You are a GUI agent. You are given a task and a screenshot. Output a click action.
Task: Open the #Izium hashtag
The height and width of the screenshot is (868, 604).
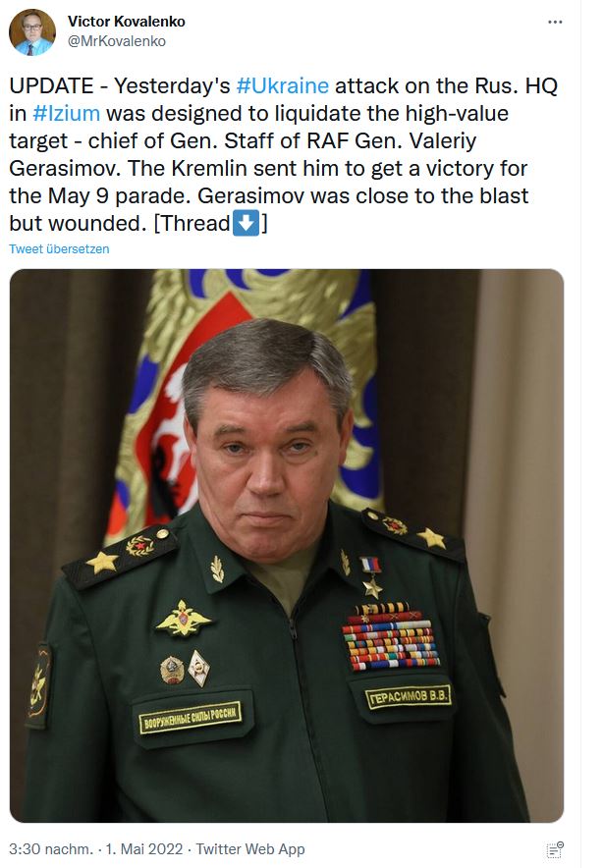(x=65, y=113)
